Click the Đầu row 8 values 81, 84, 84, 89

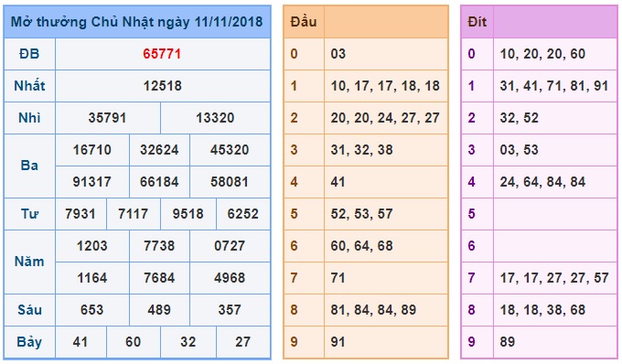click(x=373, y=310)
